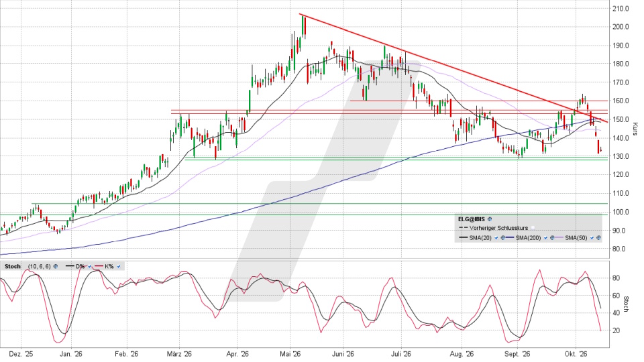Screen dimensions: 644x362
Task: Click the 210.0 price axis label
Action: [622, 8]
